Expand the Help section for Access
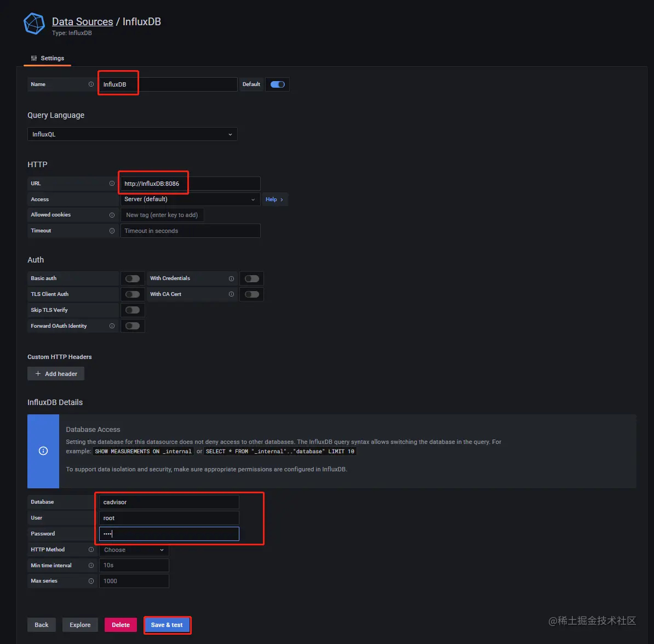This screenshot has height=644, width=654. (x=274, y=200)
